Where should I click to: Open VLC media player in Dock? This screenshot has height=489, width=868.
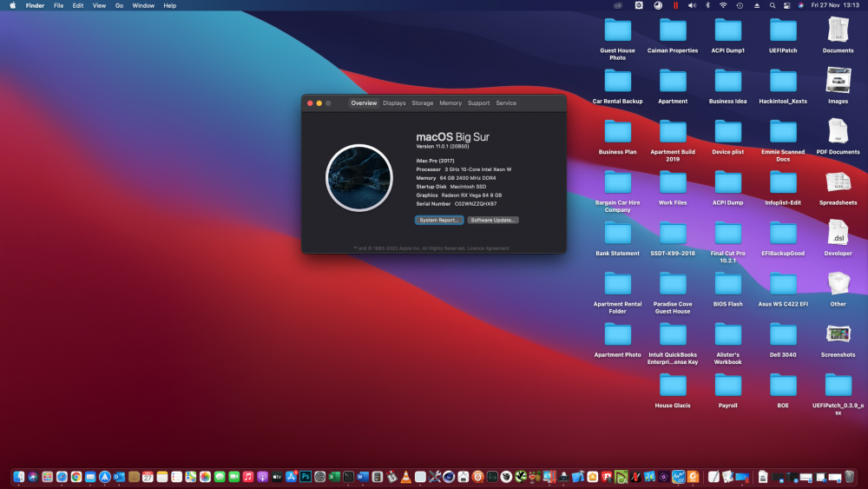pyautogui.click(x=405, y=476)
